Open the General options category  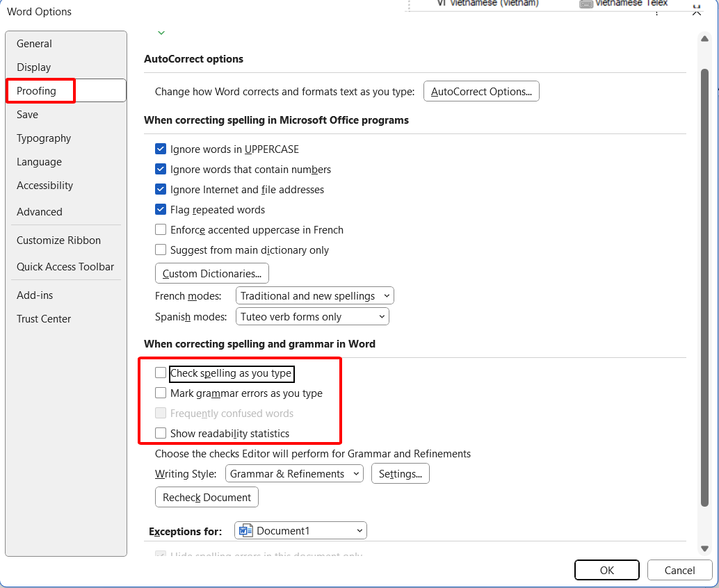pos(34,44)
